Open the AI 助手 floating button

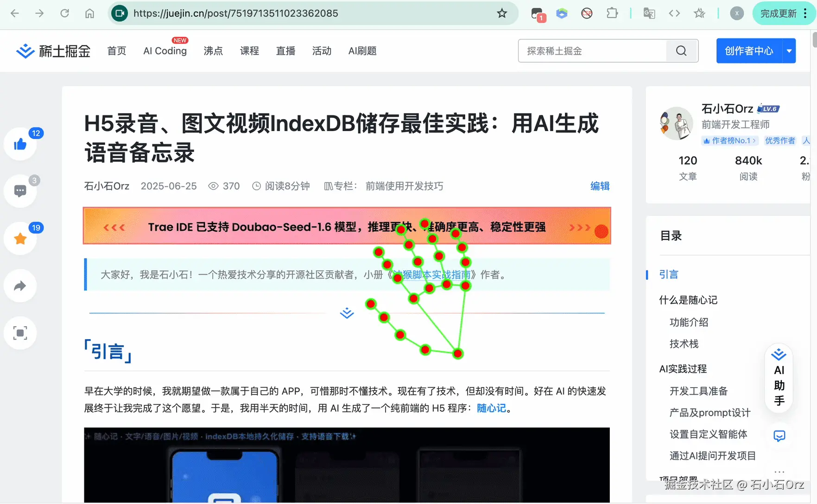[x=779, y=378]
